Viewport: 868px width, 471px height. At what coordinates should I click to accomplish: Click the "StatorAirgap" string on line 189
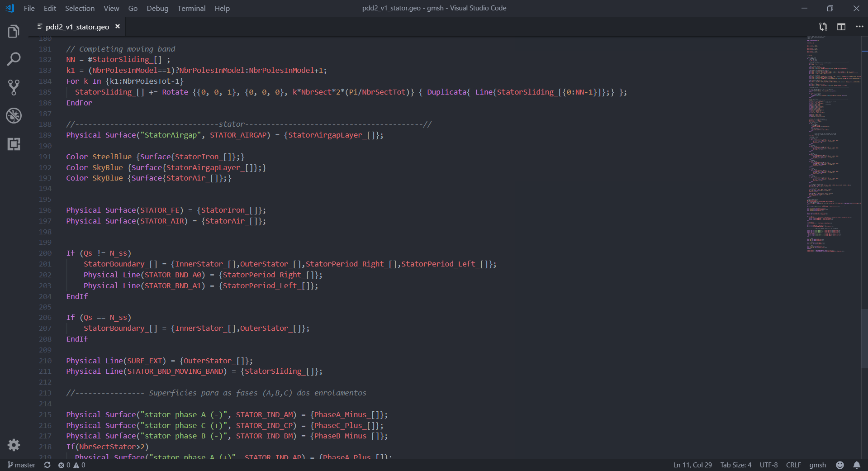point(171,135)
